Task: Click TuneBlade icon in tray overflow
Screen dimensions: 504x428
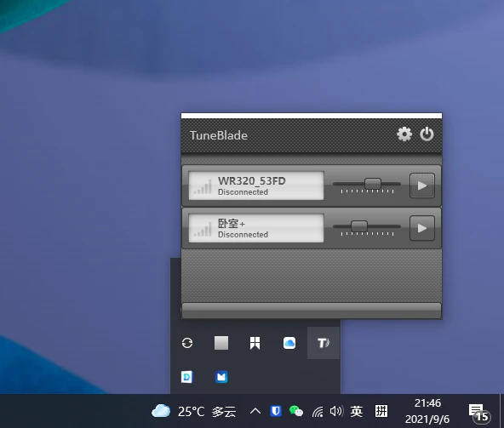Action: tap(324, 343)
